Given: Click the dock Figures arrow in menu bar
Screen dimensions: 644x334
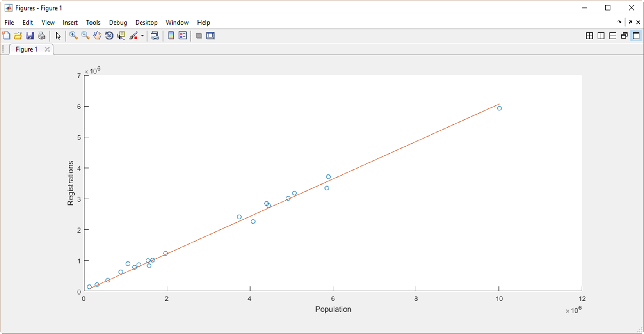Looking at the screenshot, I should click(619, 22).
